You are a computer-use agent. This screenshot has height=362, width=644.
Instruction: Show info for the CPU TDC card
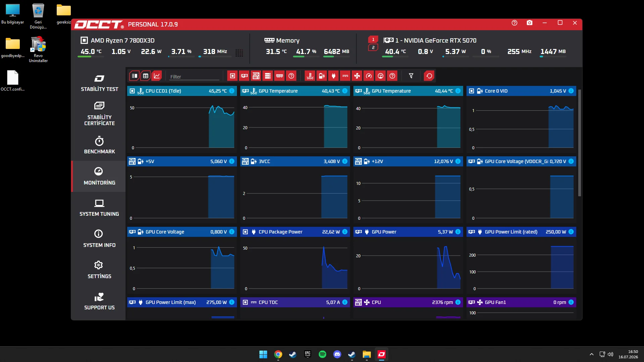pyautogui.click(x=345, y=302)
